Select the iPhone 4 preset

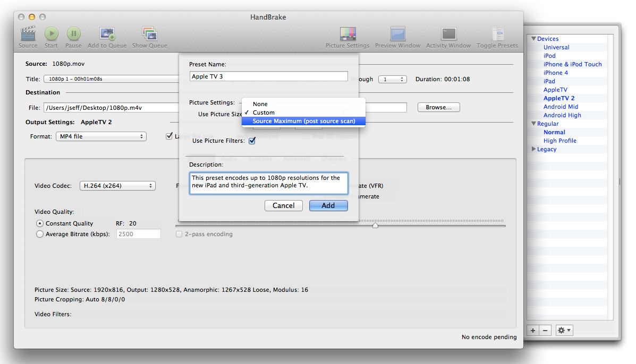[556, 73]
